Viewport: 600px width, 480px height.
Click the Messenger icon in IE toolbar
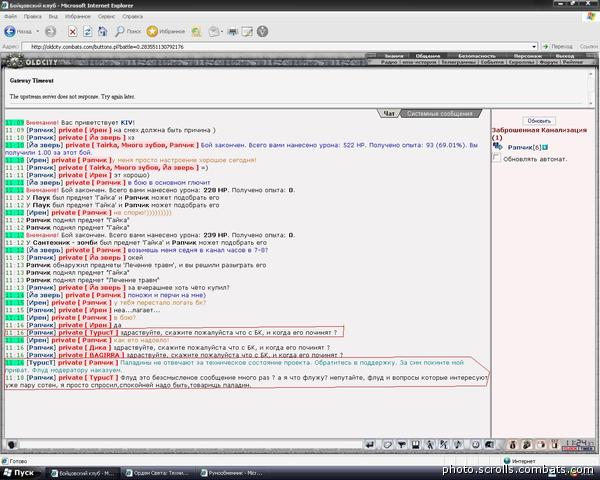click(x=262, y=31)
